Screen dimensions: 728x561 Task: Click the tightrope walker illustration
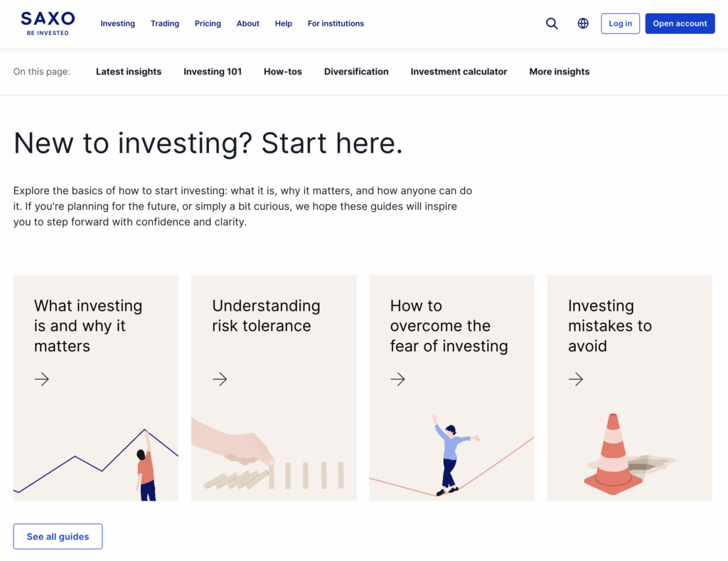tap(449, 455)
